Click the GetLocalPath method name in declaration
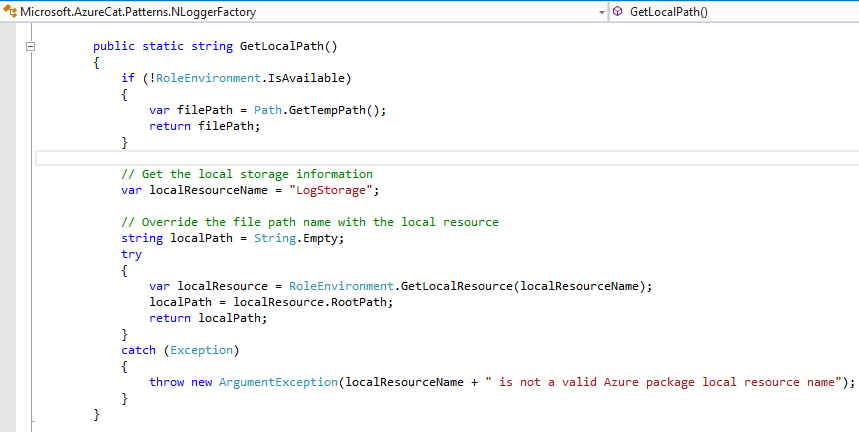 point(282,46)
